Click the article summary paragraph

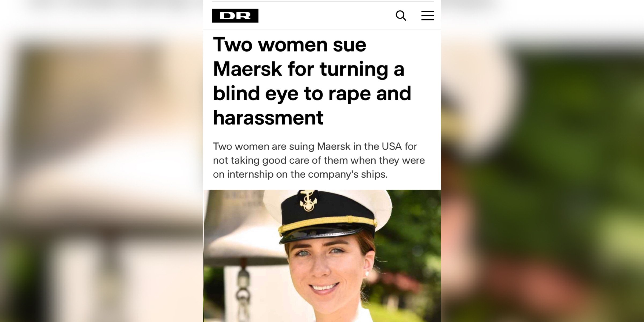(319, 160)
